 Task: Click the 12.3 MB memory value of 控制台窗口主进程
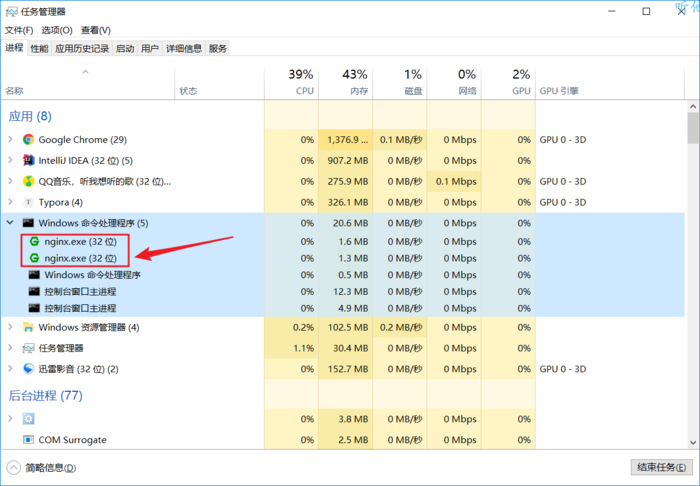tap(350, 292)
